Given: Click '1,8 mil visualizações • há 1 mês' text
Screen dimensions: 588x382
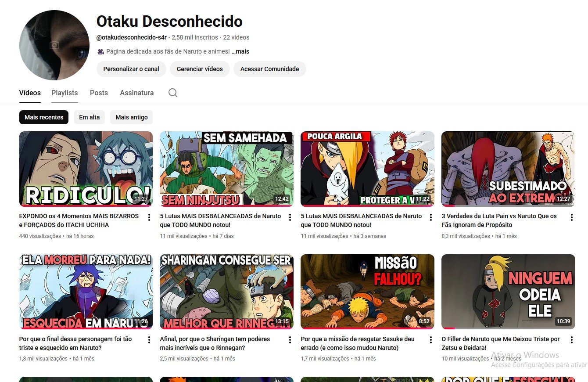Looking at the screenshot, I should pyautogui.click(x=57, y=359).
